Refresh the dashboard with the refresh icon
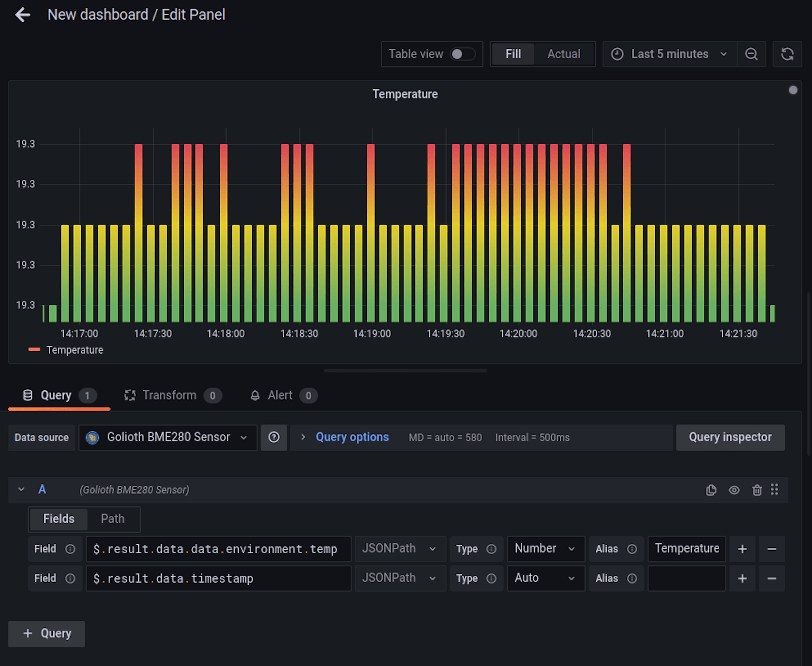The height and width of the screenshot is (666, 812). coord(787,54)
